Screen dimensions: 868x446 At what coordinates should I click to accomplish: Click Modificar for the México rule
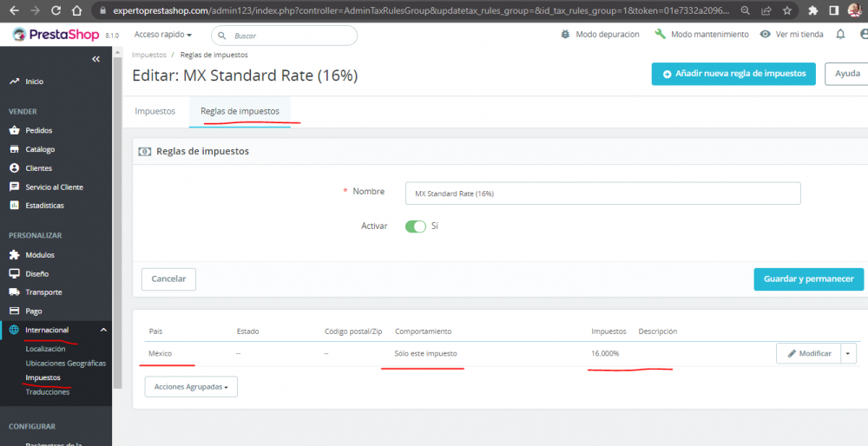coord(809,354)
